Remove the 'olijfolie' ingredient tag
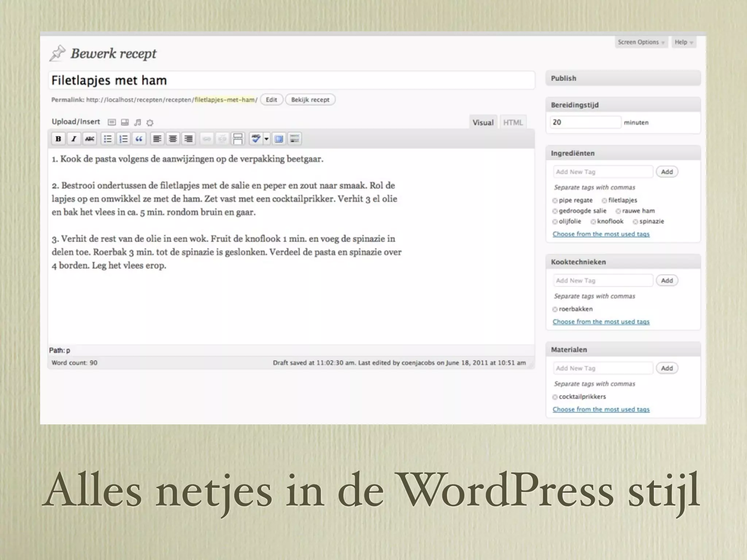 point(555,222)
